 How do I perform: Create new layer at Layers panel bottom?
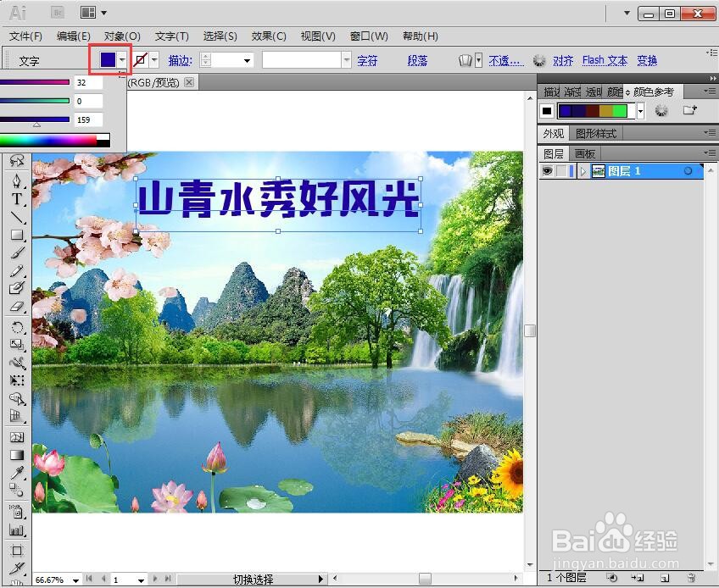(665, 578)
